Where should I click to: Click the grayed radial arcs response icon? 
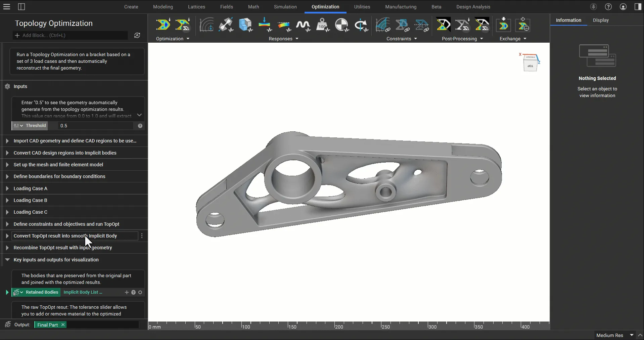[x=206, y=25]
